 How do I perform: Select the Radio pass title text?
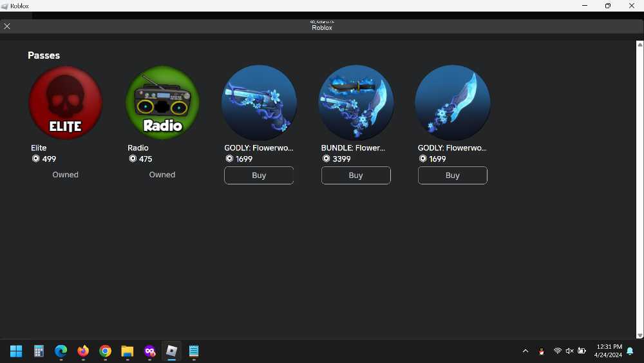coord(138,148)
